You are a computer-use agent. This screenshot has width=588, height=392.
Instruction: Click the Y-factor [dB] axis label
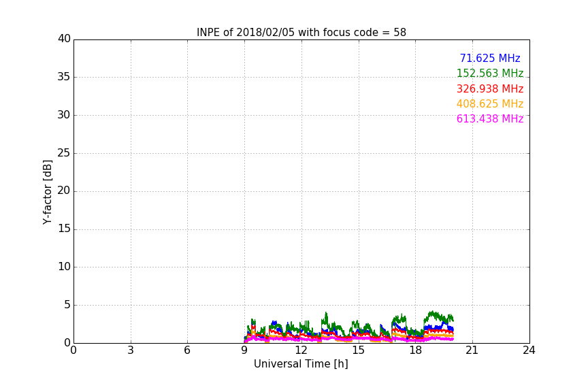click(47, 192)
